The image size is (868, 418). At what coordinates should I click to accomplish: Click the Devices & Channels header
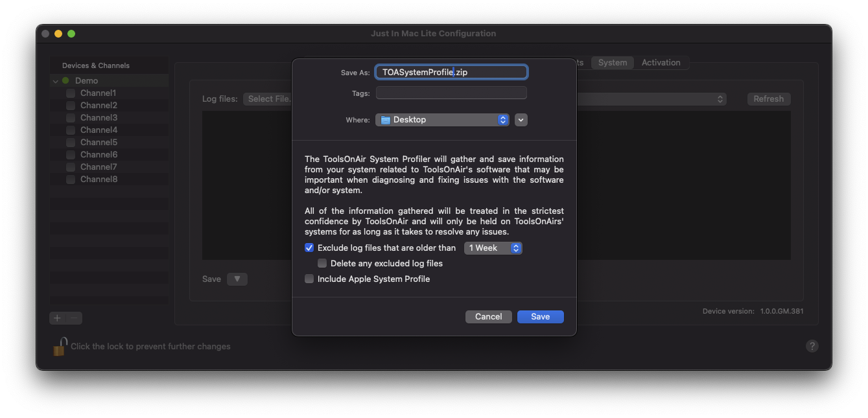coord(96,65)
